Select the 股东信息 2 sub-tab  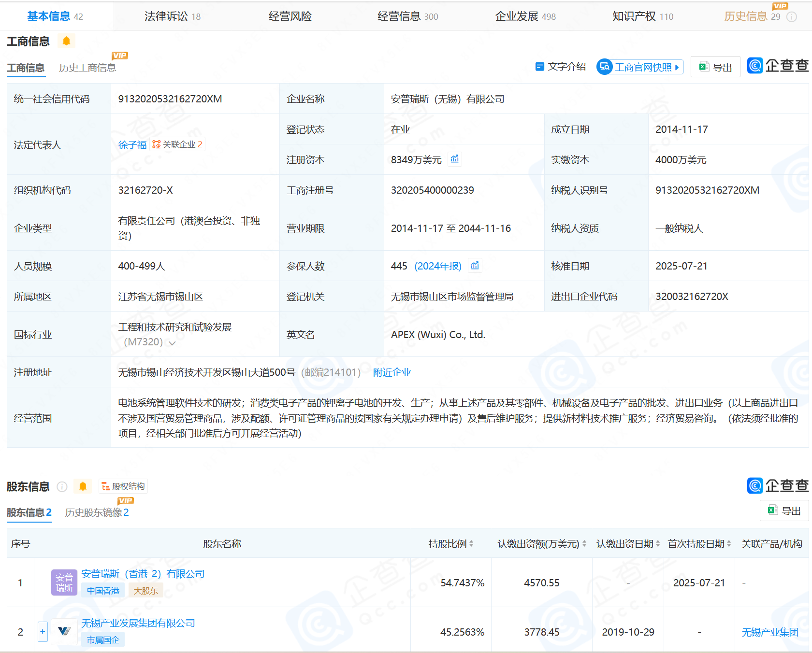tap(29, 512)
